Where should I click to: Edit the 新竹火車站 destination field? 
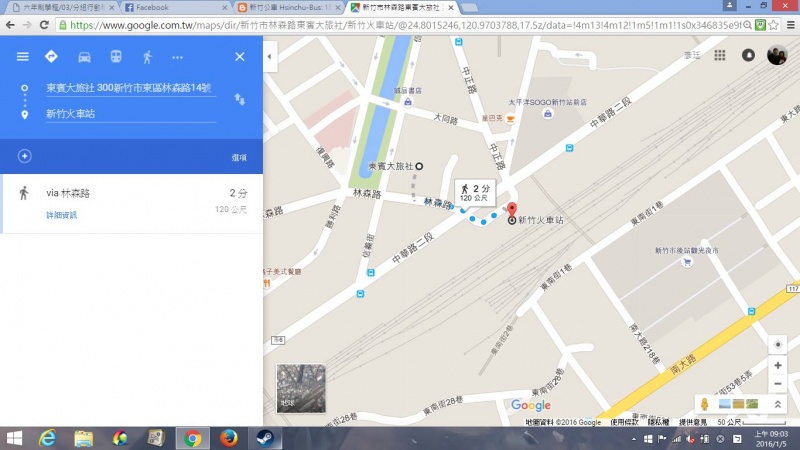point(130,114)
